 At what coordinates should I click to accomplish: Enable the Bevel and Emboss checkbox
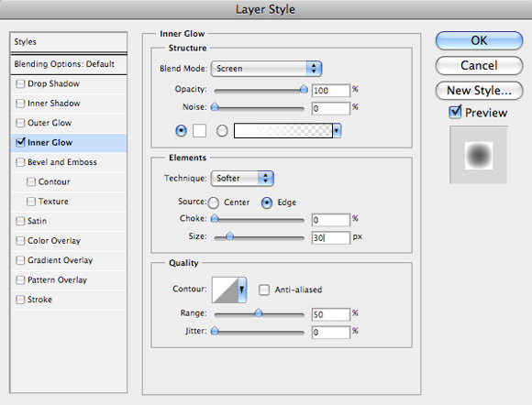coord(20,162)
